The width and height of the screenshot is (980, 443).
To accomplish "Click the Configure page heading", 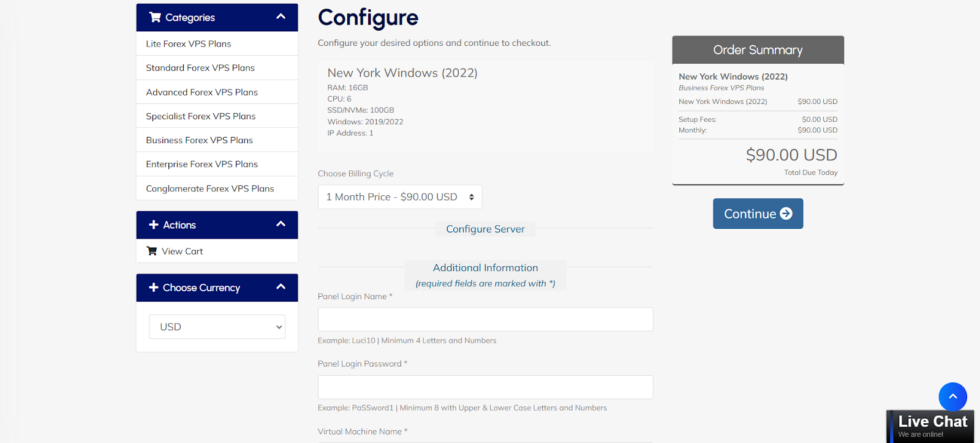I will (x=368, y=18).
